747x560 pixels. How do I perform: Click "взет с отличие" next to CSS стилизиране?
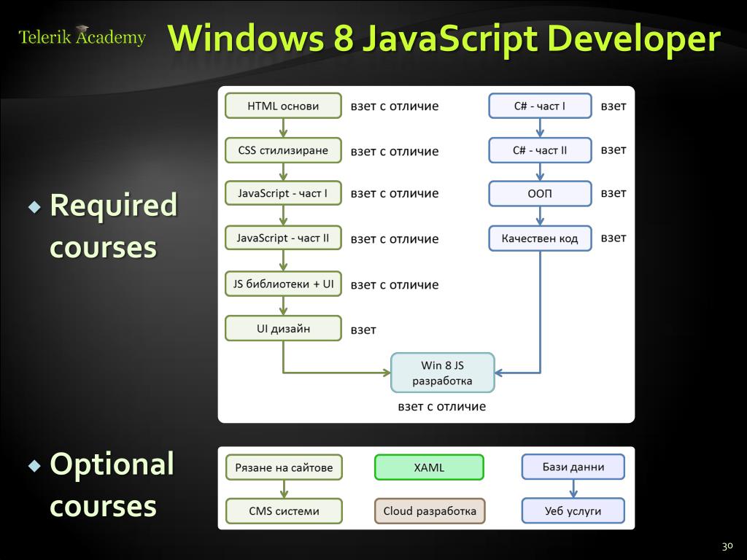point(395,152)
